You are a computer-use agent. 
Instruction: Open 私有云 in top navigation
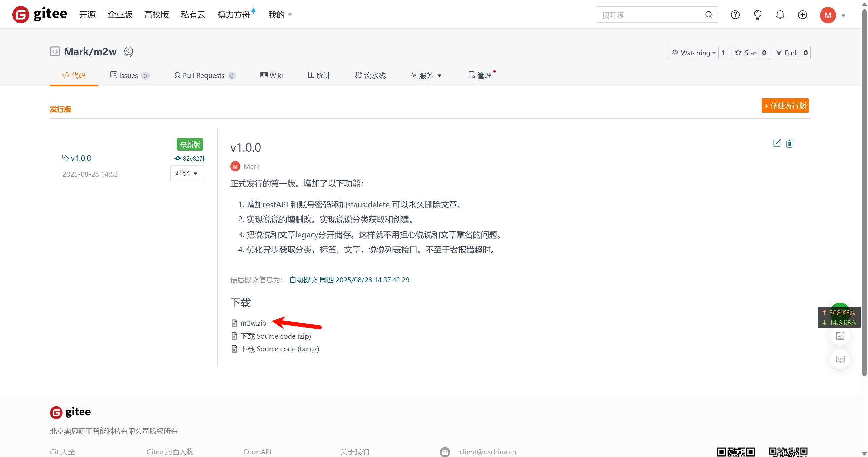click(x=193, y=15)
